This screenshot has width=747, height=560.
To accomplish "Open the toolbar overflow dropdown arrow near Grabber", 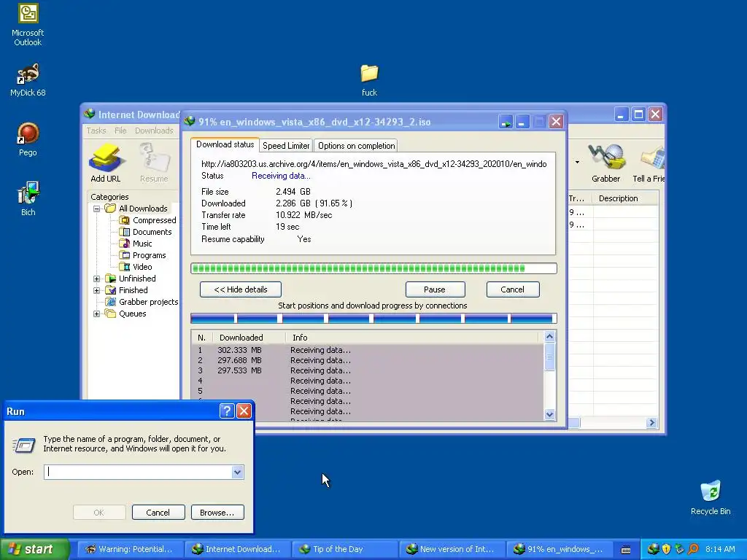I will pyautogui.click(x=577, y=163).
